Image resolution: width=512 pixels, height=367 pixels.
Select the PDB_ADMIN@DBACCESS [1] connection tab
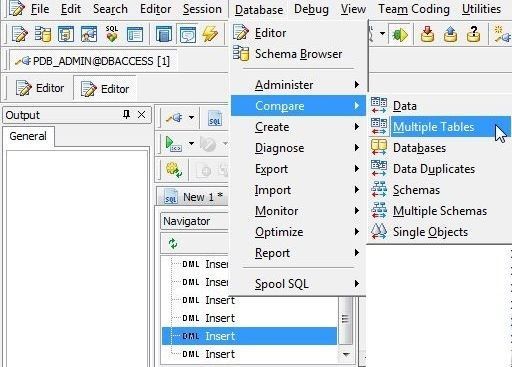tap(93, 61)
